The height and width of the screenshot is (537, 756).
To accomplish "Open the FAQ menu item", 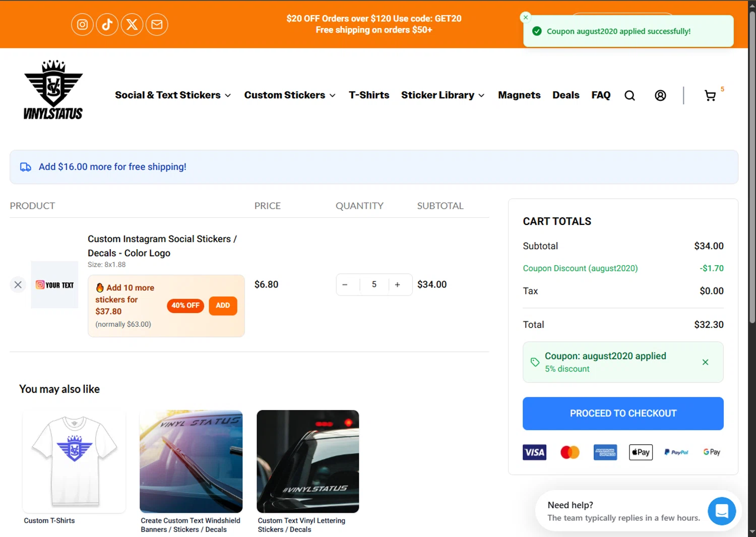I will 601,95.
